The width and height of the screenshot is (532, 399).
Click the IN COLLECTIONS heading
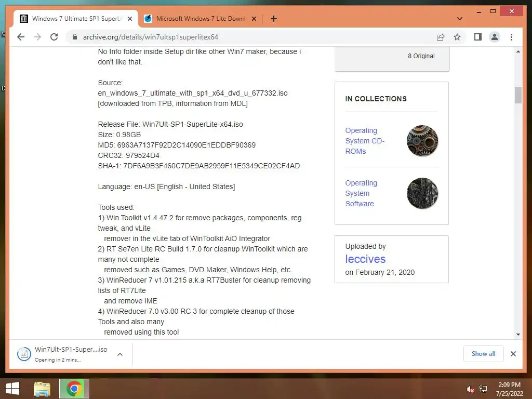(376, 99)
